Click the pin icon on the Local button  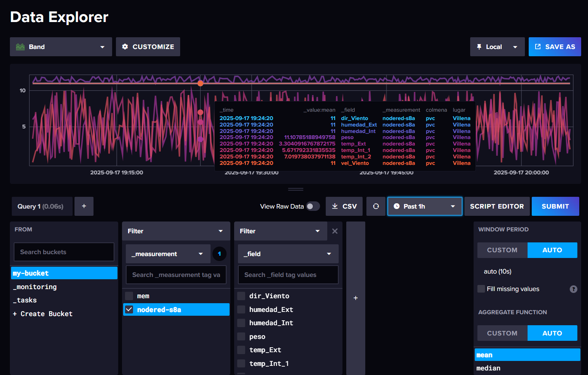pyautogui.click(x=479, y=46)
